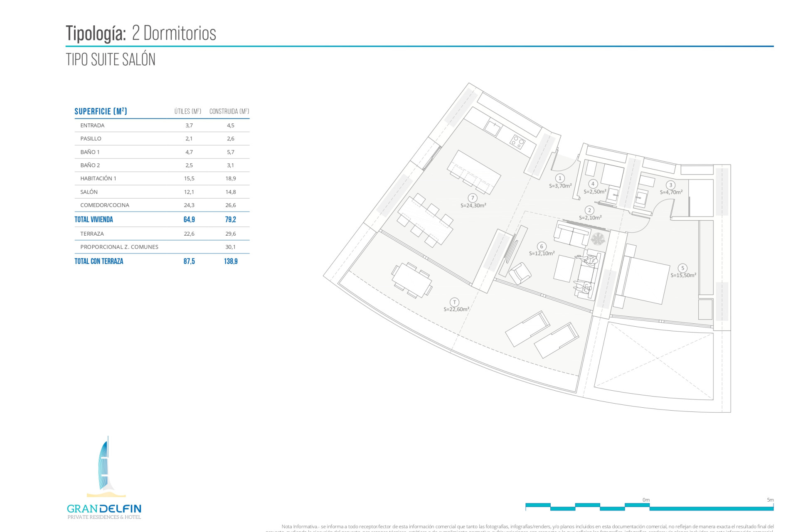Click the 'S=12,10m²' living room label
The height and width of the screenshot is (532, 798).
point(542,253)
